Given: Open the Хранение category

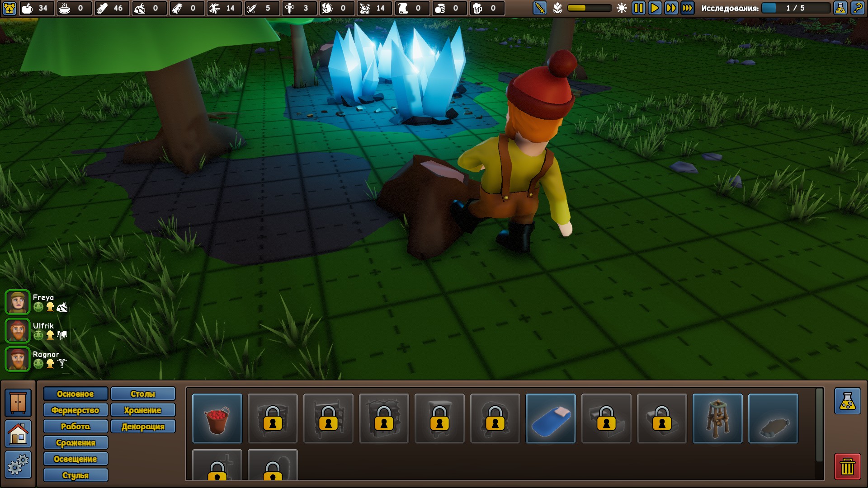Looking at the screenshot, I should (x=142, y=410).
